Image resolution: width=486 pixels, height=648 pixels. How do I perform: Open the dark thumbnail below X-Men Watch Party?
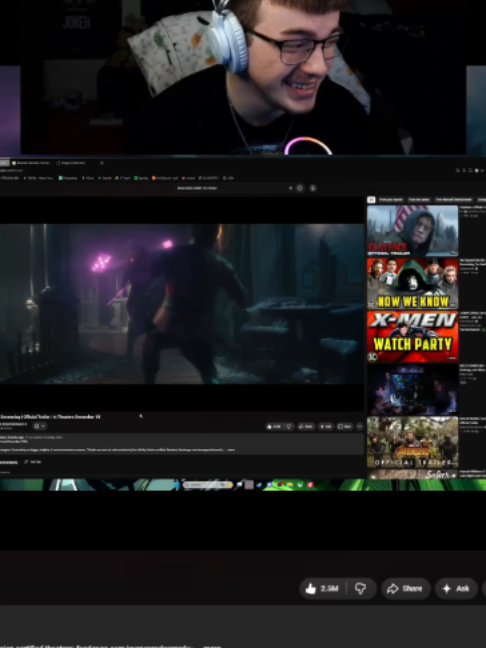pyautogui.click(x=412, y=389)
